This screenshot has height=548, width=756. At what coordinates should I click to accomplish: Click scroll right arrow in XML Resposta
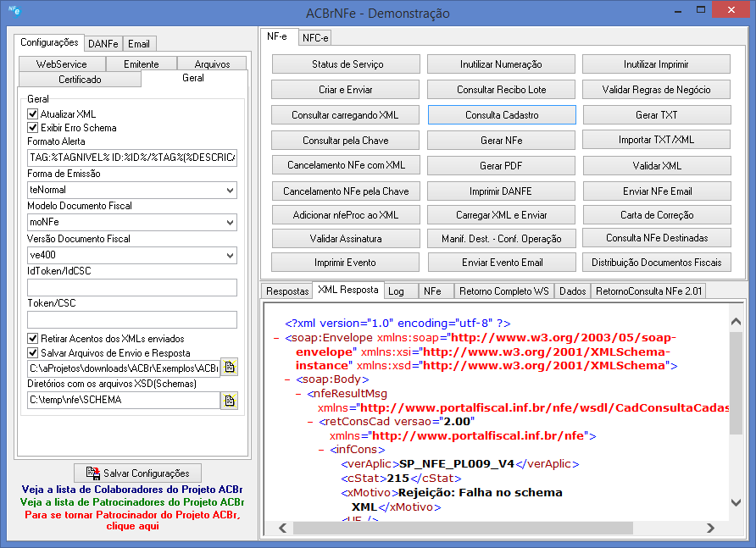coord(710,528)
